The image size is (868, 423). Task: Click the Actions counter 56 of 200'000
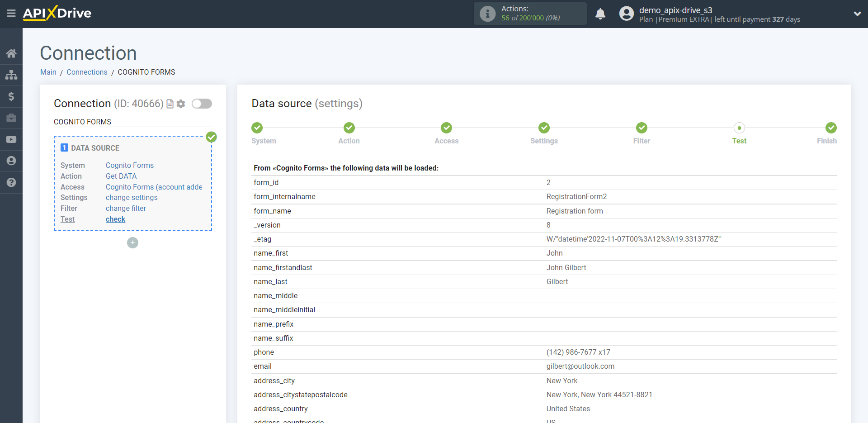click(530, 18)
